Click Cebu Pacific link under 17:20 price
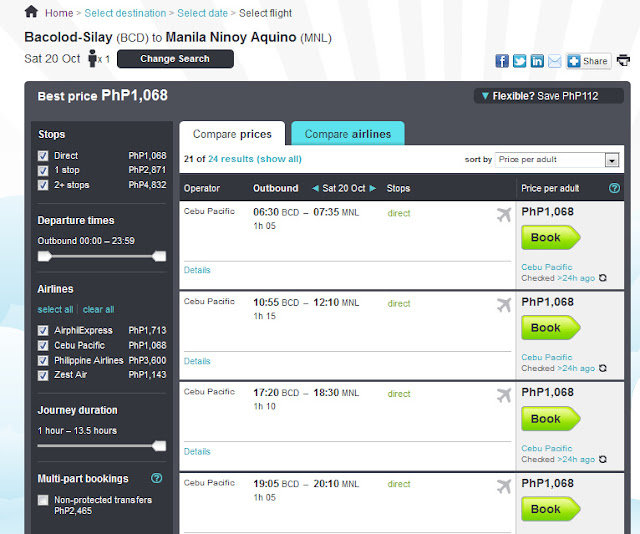Screen dimensions: 640x534 coord(547,448)
